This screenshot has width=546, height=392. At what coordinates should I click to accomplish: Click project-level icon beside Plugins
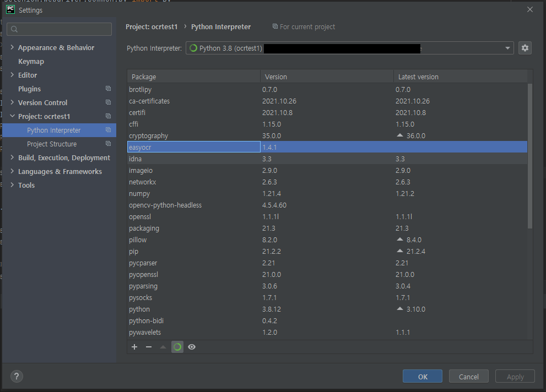(x=109, y=89)
